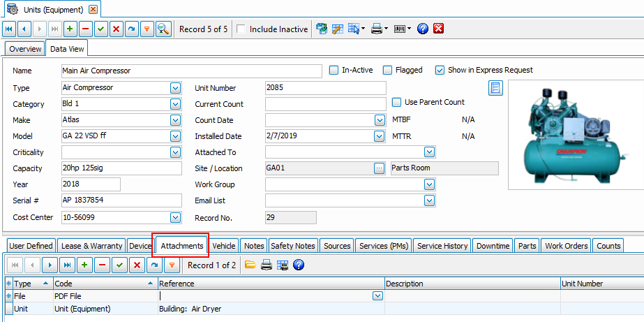Screen dimensions: 644x322
Task: Open Reference cell dropdown in File row
Action: [x=377, y=296]
